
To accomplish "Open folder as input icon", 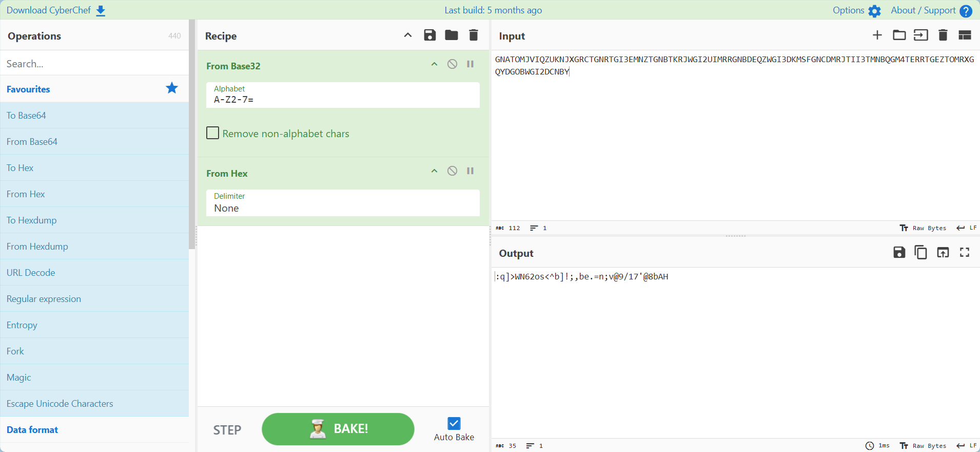I will 899,35.
